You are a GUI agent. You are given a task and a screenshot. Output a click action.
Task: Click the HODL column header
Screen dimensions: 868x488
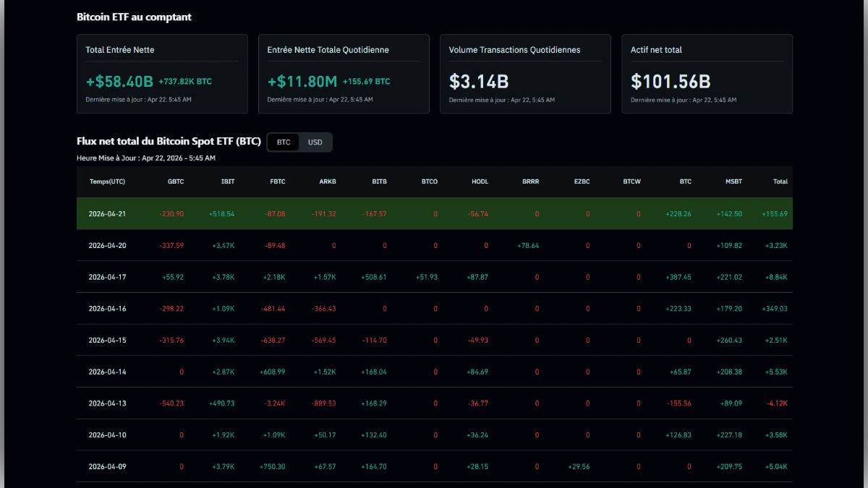click(x=479, y=181)
